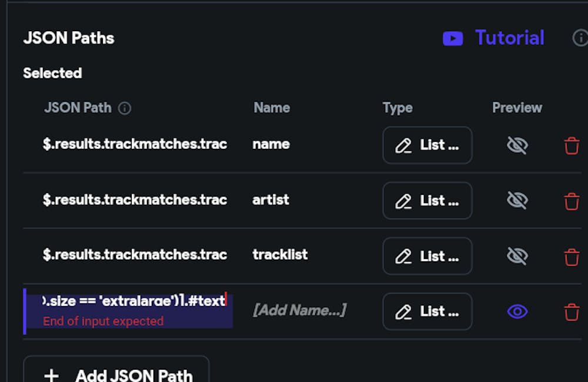This screenshot has width=588, height=382.
Task: Click the JSON path field showing extralarge
Action: point(134,302)
